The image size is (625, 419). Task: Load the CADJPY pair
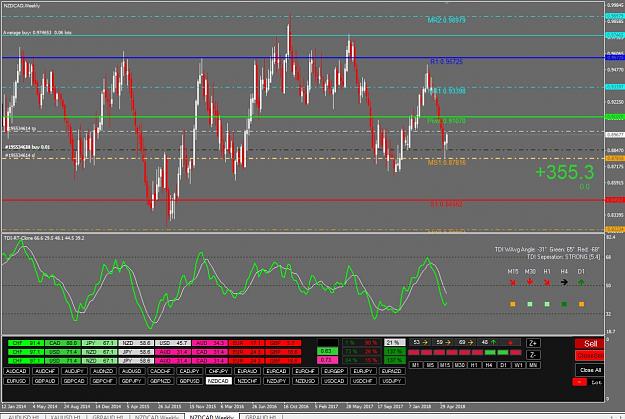pyautogui.click(x=189, y=371)
